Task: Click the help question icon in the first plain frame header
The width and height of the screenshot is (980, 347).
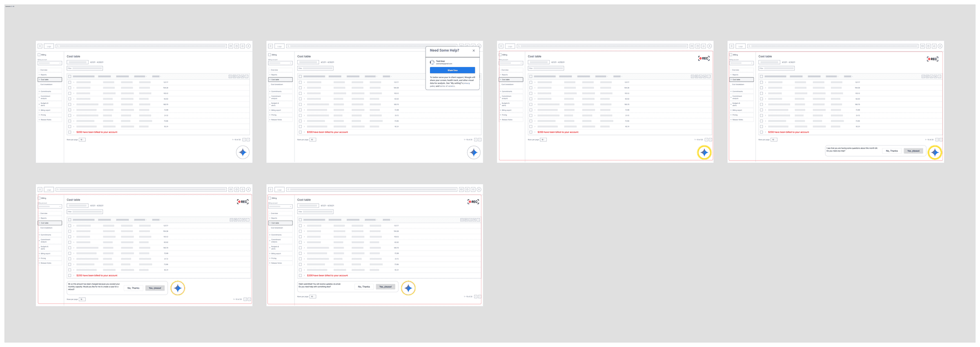Action: [236, 46]
